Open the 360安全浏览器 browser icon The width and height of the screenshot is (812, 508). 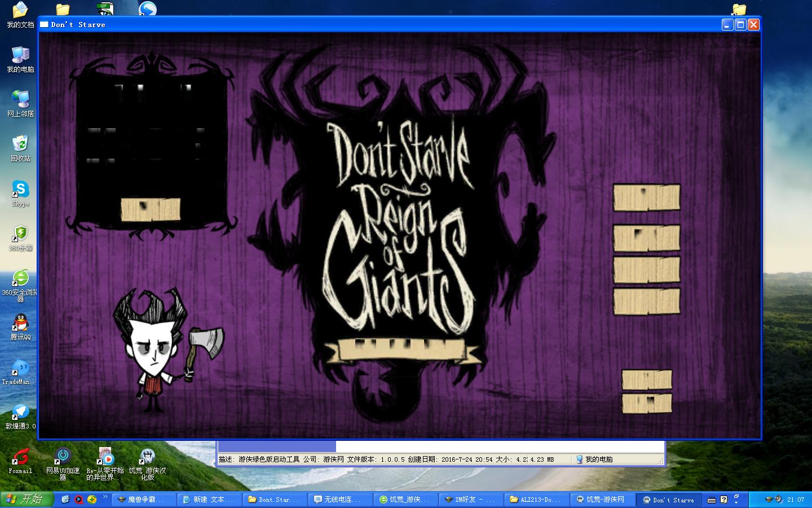click(20, 286)
